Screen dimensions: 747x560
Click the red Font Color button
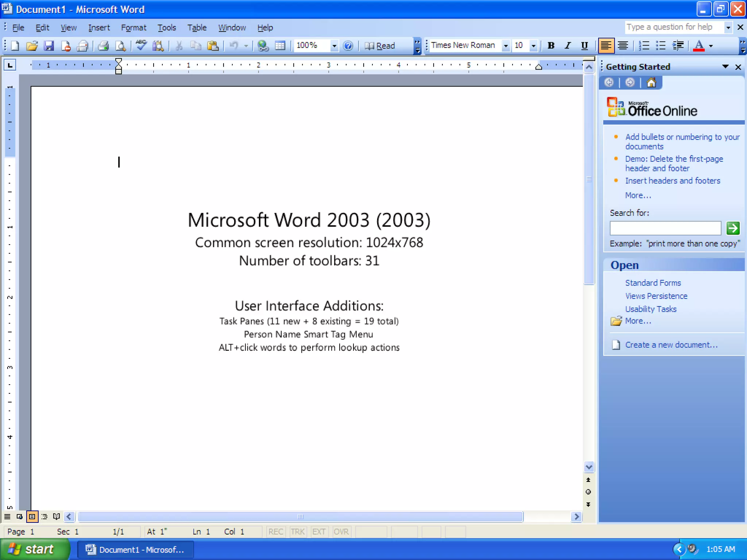[x=698, y=46]
